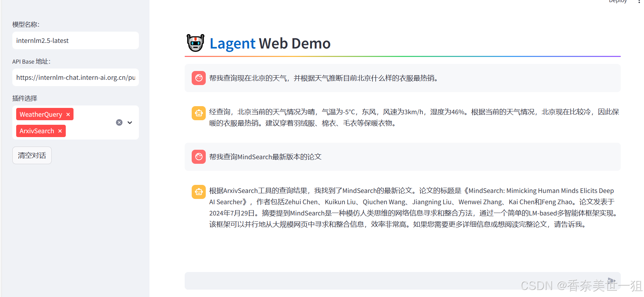Select the WeatherQuery tag label
The image size is (644, 297).
pos(41,114)
